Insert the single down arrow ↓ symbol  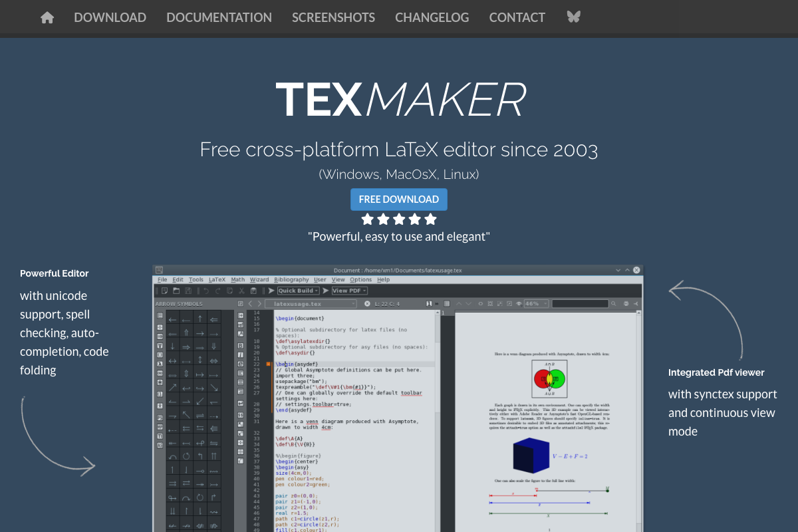point(172,346)
